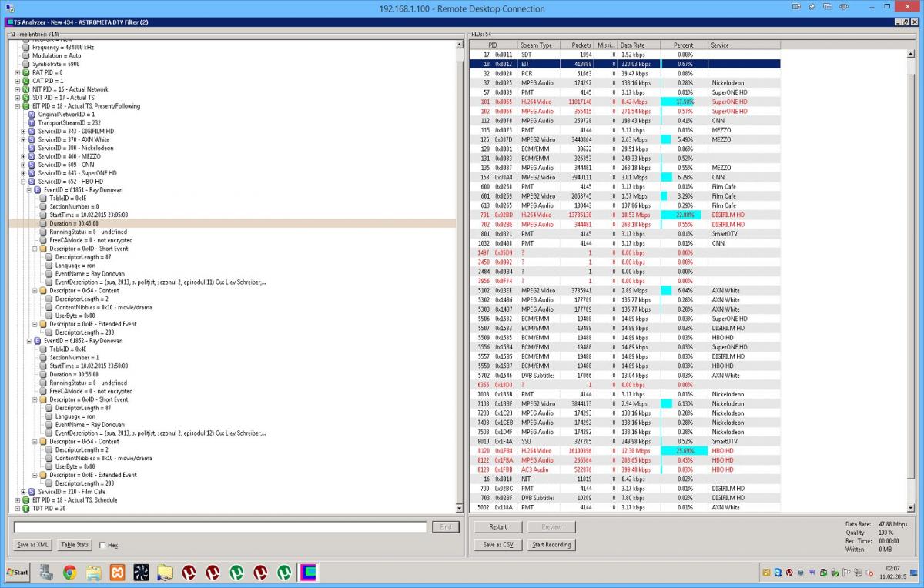Screen dimensions: 924x588
Task: Click the ServiceID 652 HBO HD icon
Action: (x=32, y=182)
